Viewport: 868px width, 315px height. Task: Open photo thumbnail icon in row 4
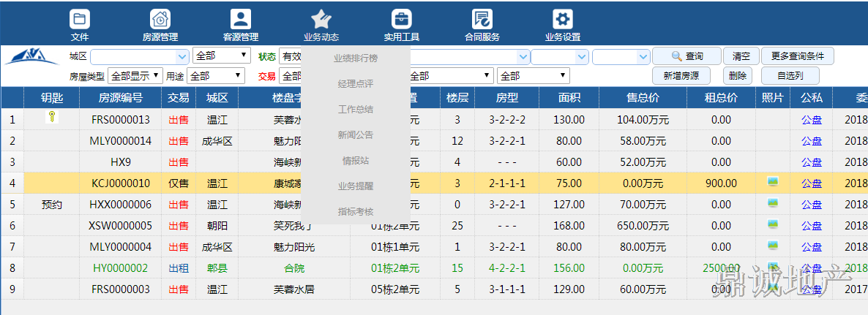[x=772, y=182]
